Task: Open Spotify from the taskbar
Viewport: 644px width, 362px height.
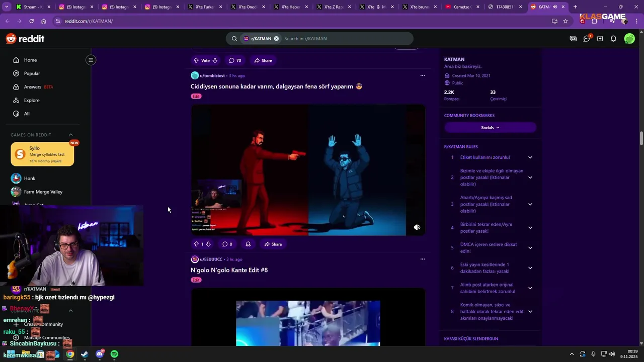Action: tap(114, 354)
